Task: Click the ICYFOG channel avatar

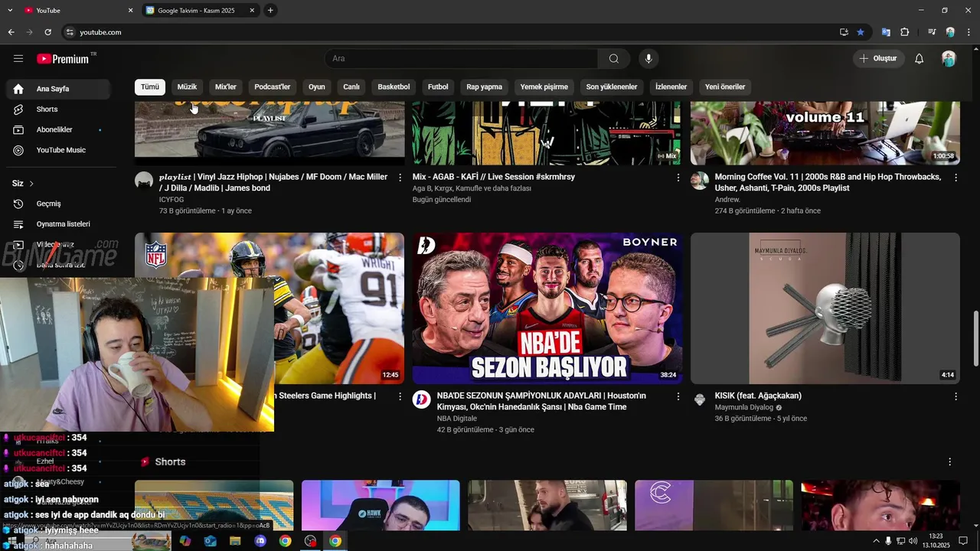Action: coord(144,181)
